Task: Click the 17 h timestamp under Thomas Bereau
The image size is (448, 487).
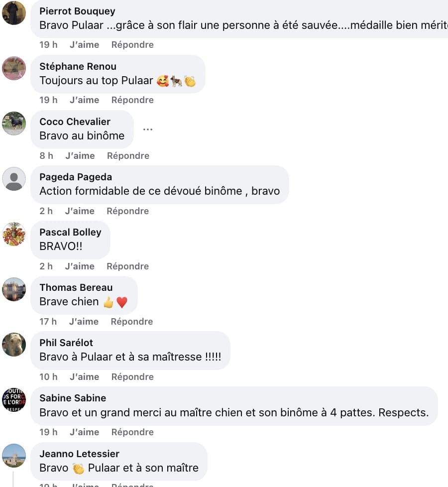Action: click(48, 322)
